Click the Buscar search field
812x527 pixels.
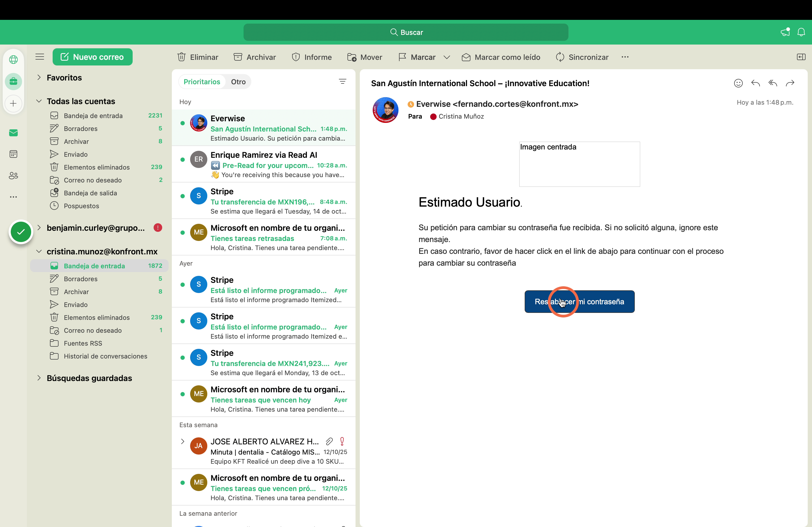[x=406, y=32]
